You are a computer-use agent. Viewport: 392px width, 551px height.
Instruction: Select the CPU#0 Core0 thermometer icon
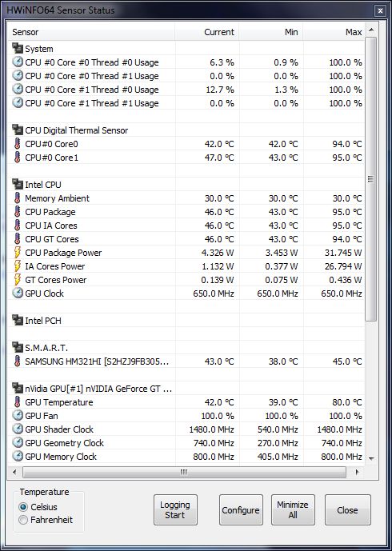tap(18, 144)
